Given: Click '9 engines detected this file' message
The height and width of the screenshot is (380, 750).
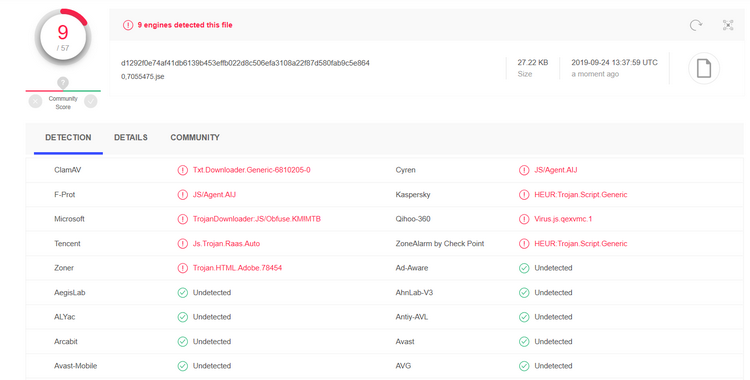Looking at the screenshot, I should pyautogui.click(x=185, y=25).
